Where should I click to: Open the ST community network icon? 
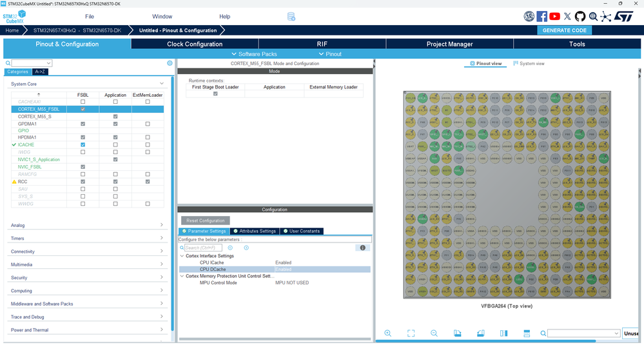[606, 16]
